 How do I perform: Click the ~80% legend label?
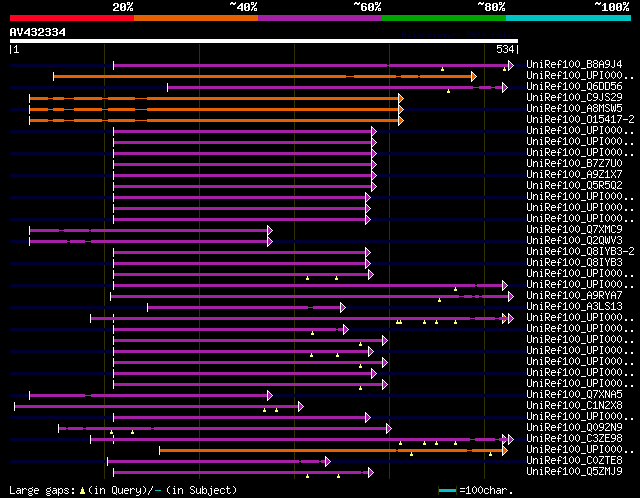pyautogui.click(x=491, y=7)
